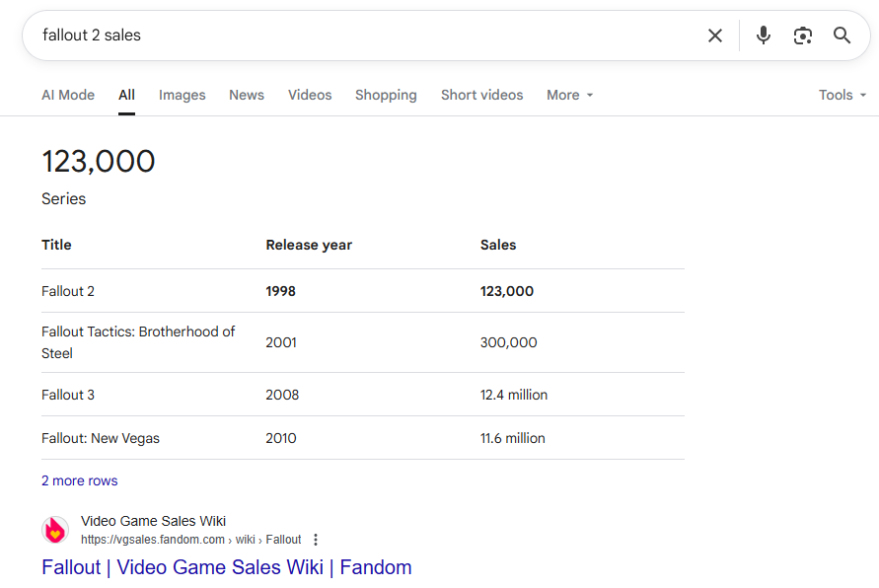Open Fallout Video Game Sales Wiki Fandom link
879x588 pixels.
click(227, 567)
